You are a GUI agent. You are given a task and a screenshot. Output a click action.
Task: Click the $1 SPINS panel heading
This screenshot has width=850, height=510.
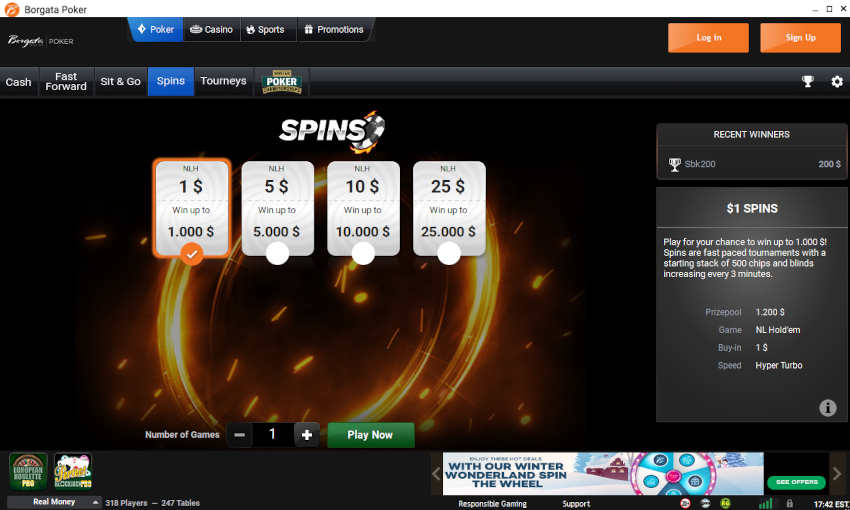click(752, 209)
